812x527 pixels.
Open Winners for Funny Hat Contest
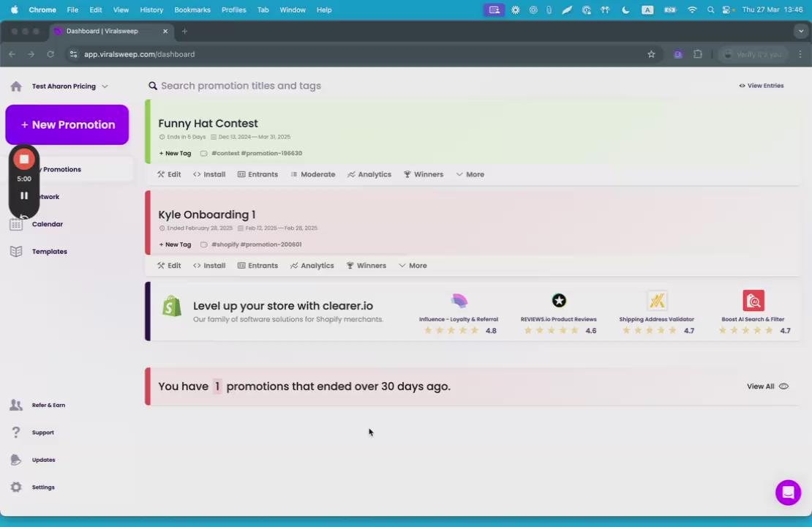[x=423, y=175]
